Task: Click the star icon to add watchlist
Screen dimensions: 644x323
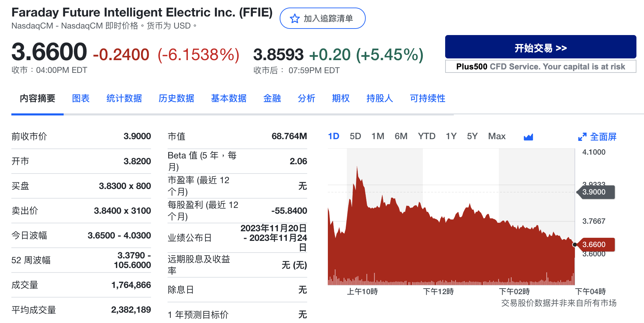Action: click(294, 18)
